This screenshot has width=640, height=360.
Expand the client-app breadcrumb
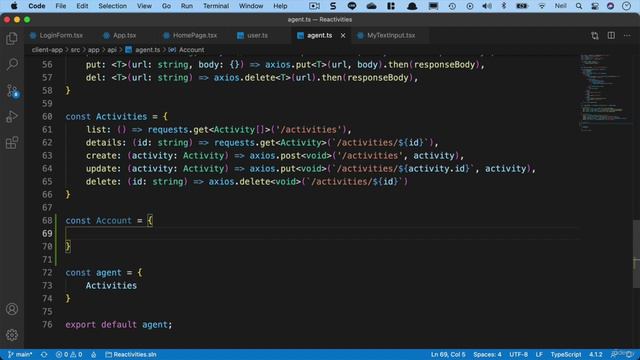coord(47,50)
